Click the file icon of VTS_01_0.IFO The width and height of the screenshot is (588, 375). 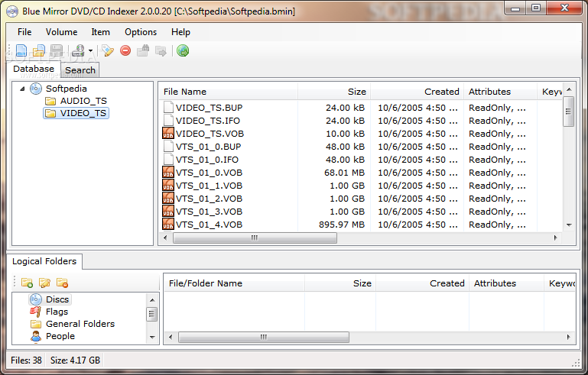pyautogui.click(x=168, y=160)
